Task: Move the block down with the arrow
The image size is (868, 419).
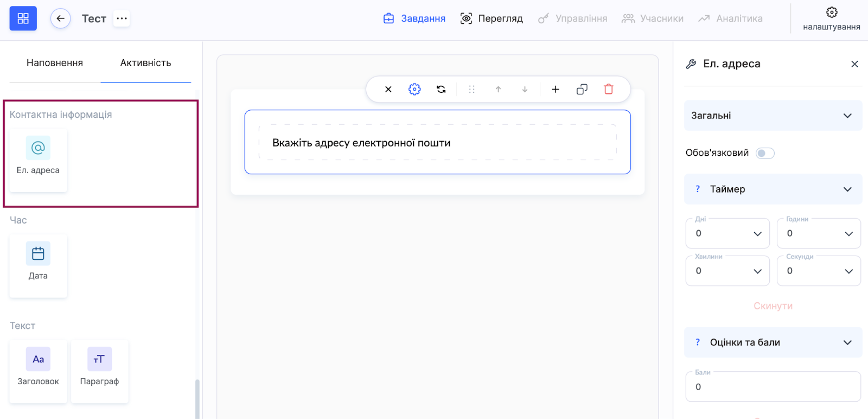Action: (x=525, y=89)
